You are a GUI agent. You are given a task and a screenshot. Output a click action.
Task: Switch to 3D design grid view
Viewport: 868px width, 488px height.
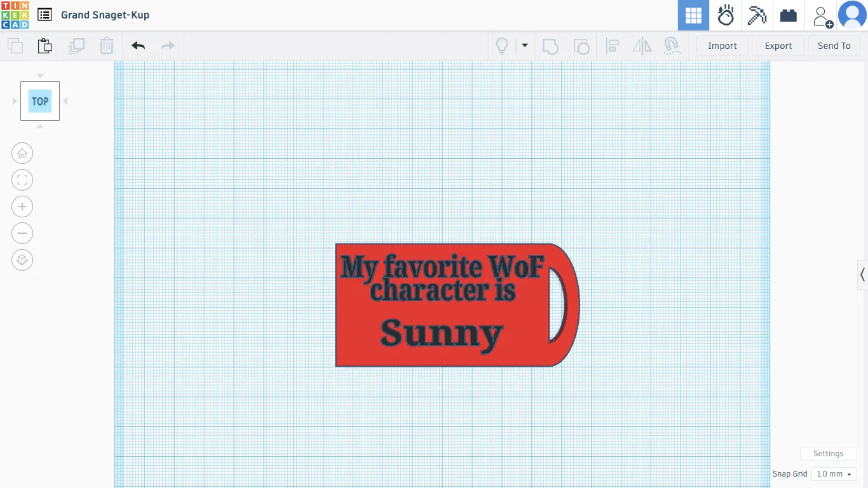[x=693, y=15]
